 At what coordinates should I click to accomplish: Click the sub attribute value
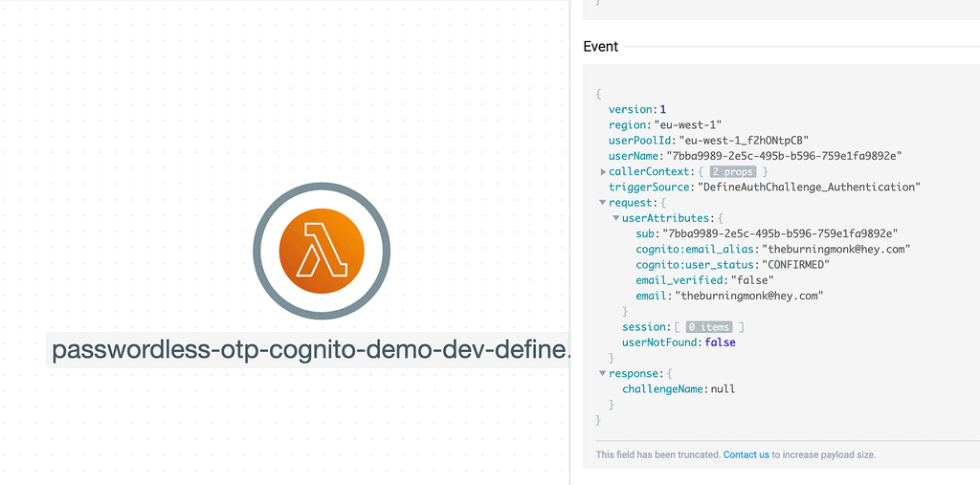[779, 233]
